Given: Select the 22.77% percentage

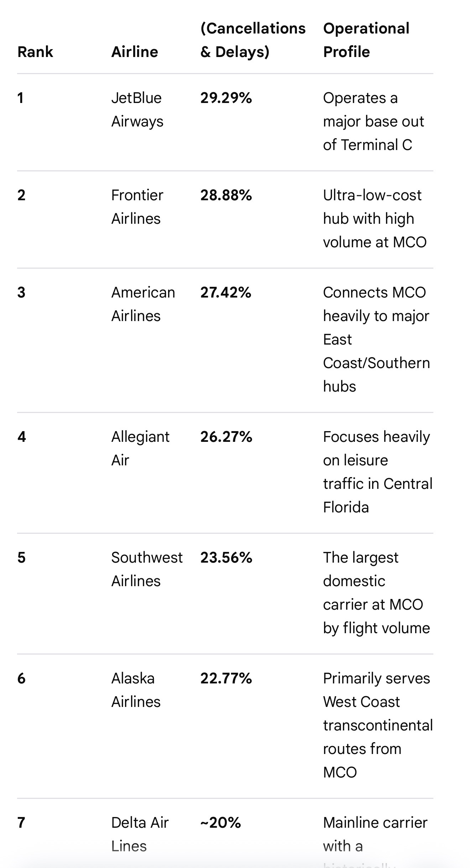Looking at the screenshot, I should pyautogui.click(x=226, y=678).
